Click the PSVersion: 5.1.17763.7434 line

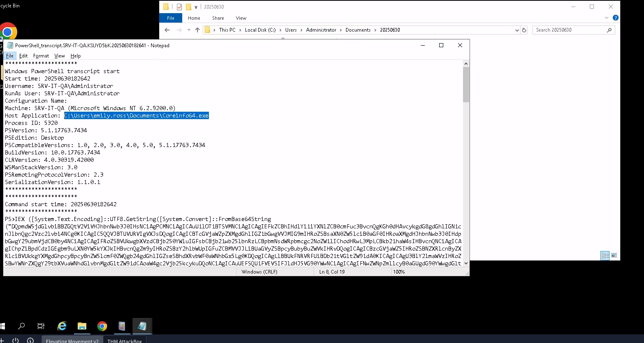pos(46,130)
